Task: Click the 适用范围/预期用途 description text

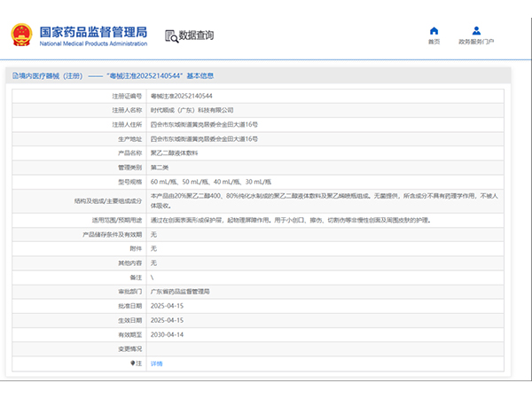Action: [291, 220]
